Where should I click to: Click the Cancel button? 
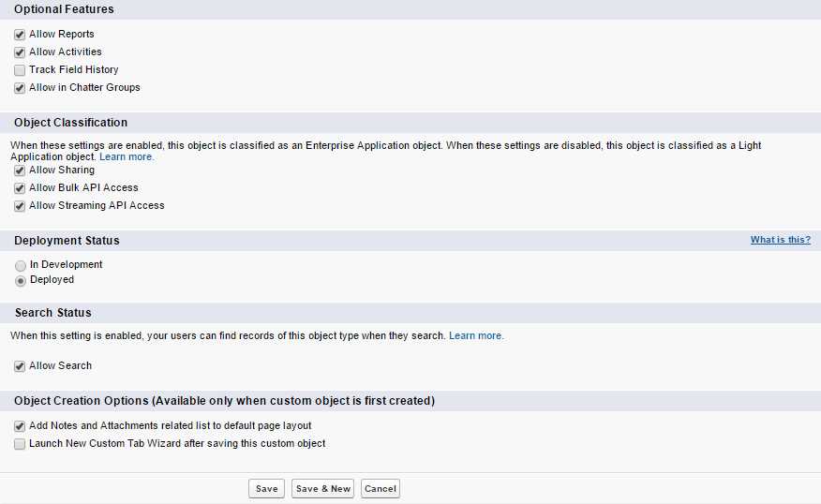click(381, 488)
